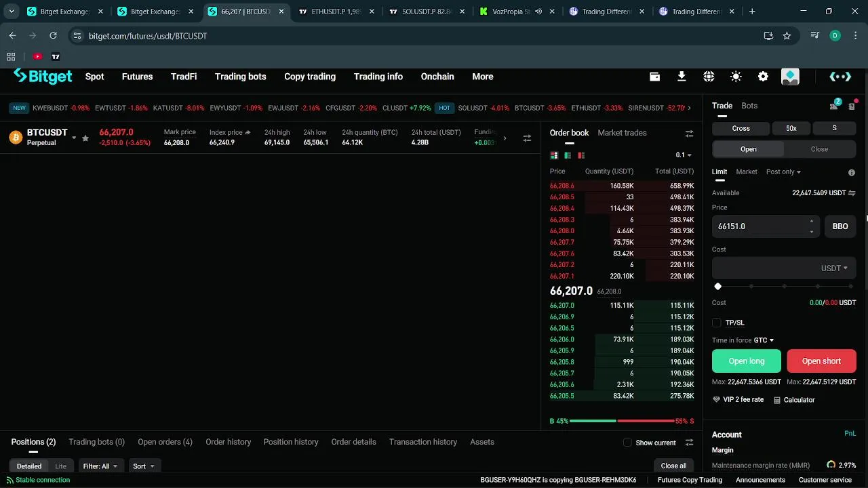Show sell orders only view
Image resolution: width=868 pixels, height=488 pixels.
coord(580,155)
